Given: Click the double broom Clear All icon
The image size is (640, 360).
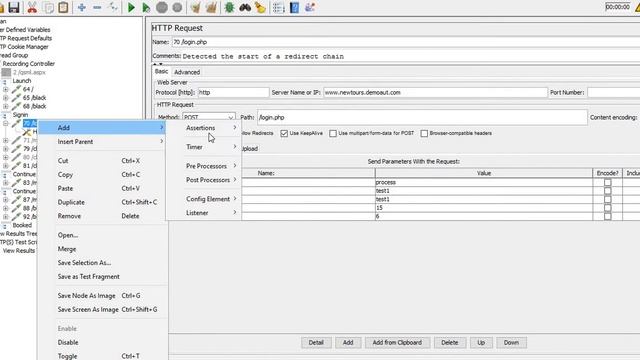Looking at the screenshot, I should point(211,7).
